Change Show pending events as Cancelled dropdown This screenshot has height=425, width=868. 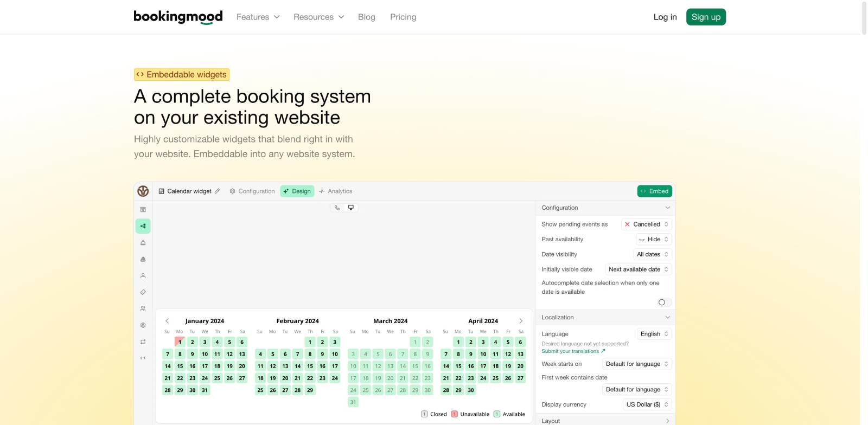(647, 224)
